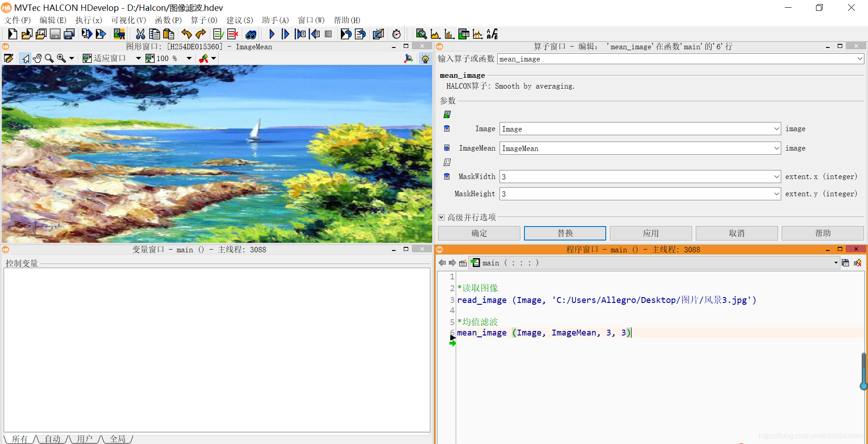The height and width of the screenshot is (444, 868).
Task: Open the 100 % zoom dropdown
Action: point(189,58)
